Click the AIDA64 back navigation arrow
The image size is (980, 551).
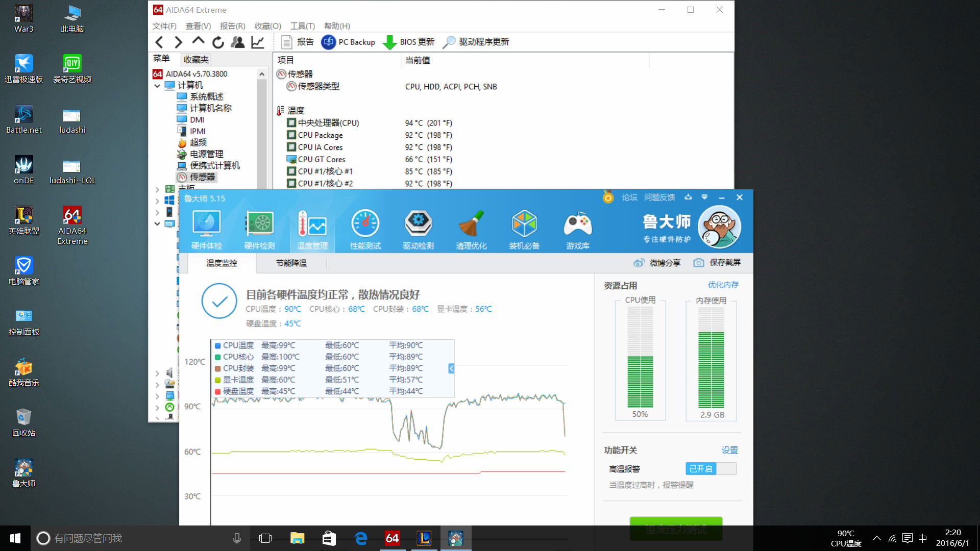159,42
